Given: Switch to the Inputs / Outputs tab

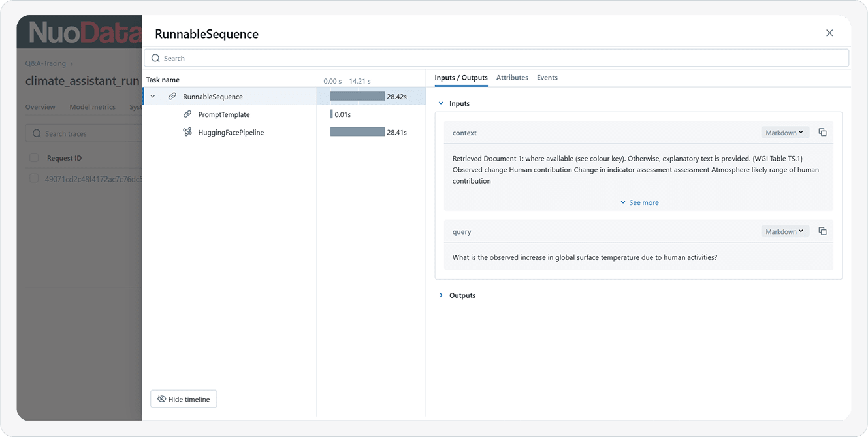Looking at the screenshot, I should 461,78.
